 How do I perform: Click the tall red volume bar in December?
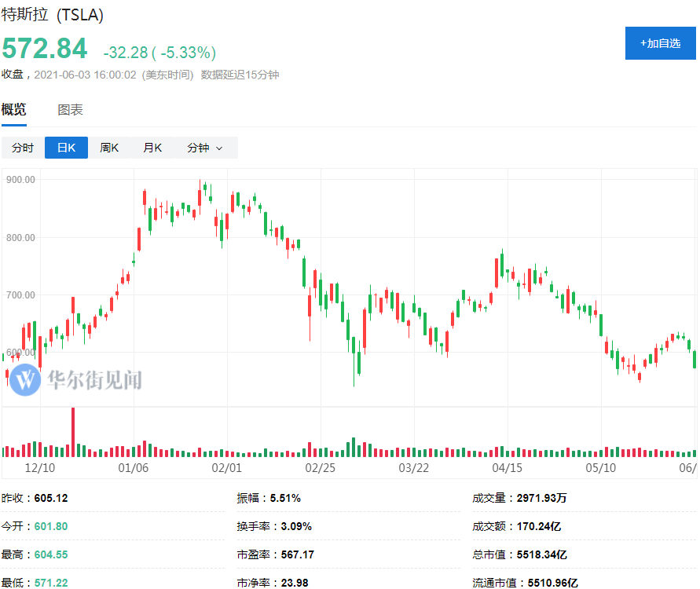73,432
